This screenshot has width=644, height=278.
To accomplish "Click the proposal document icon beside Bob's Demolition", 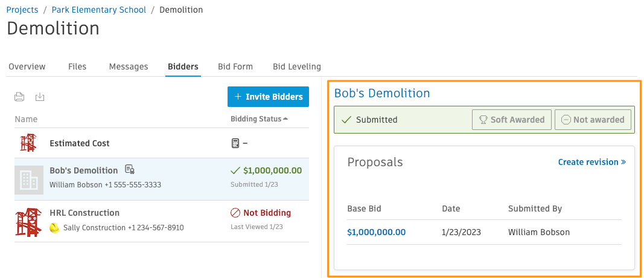I will tap(130, 169).
